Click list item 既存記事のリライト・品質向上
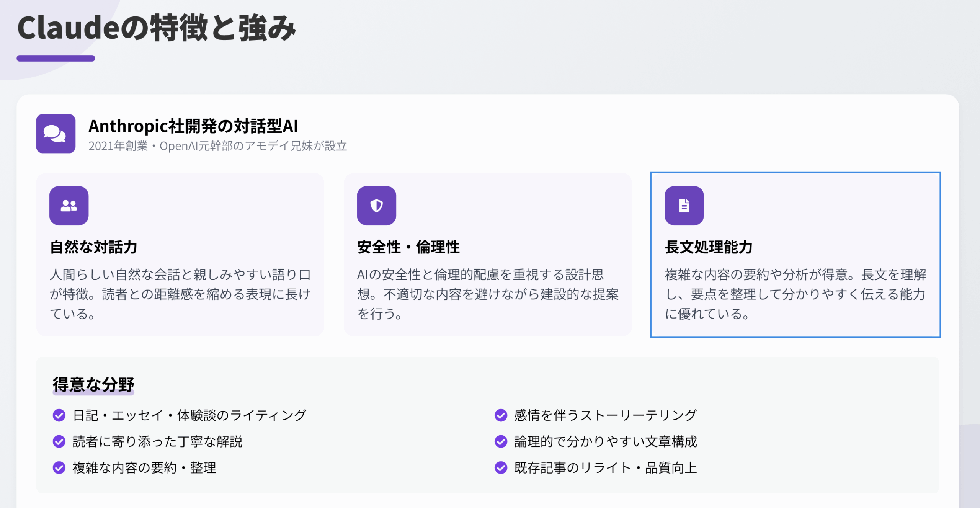Image resolution: width=980 pixels, height=508 pixels. coord(606,467)
